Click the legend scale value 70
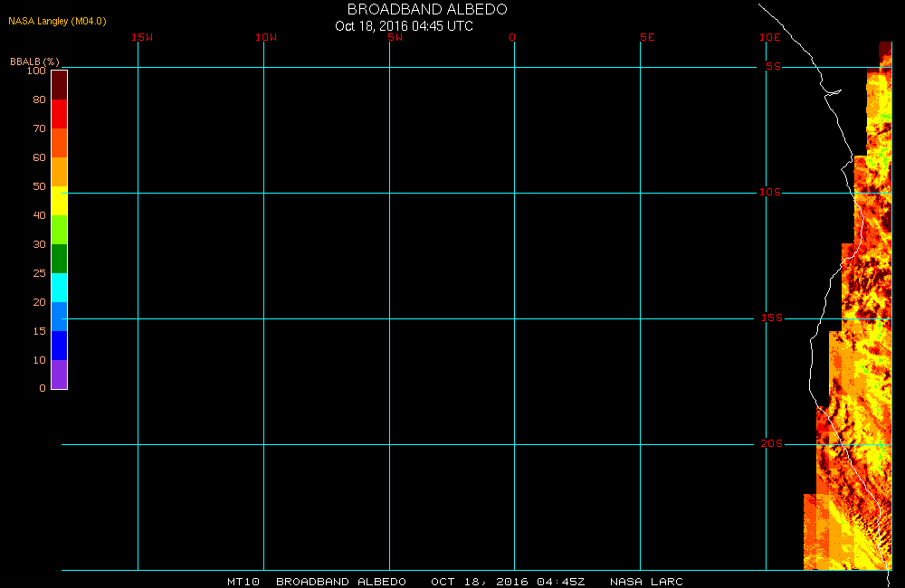 (x=39, y=128)
